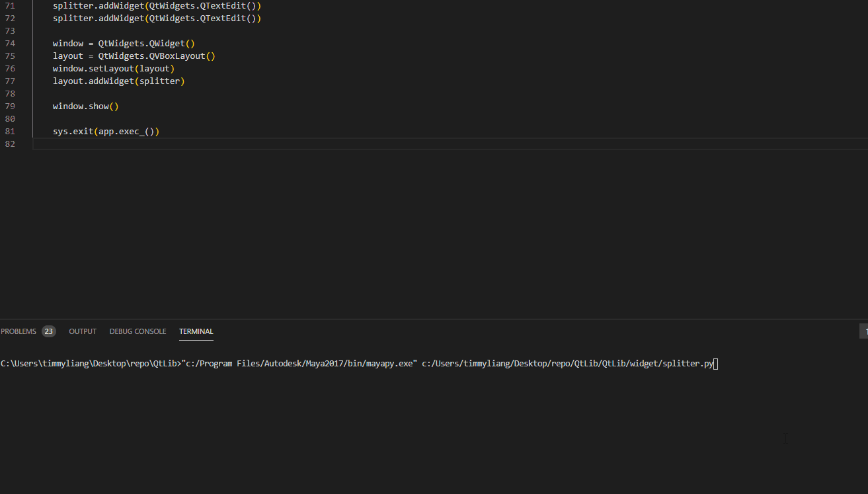Click line number 82 in the gutter
Screen dimensions: 868x494
[10, 144]
